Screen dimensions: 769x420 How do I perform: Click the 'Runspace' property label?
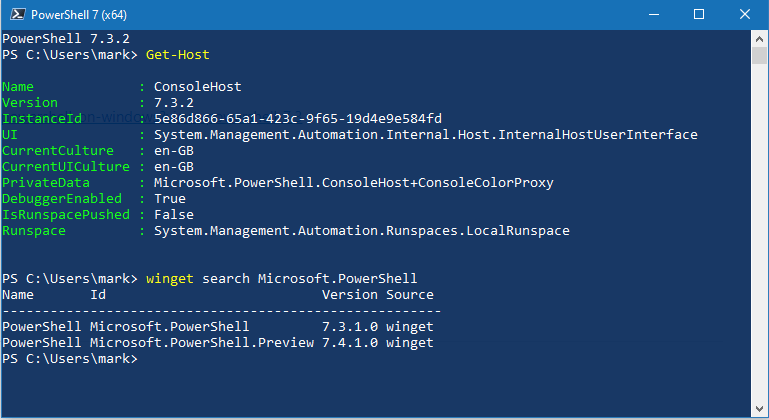point(34,230)
